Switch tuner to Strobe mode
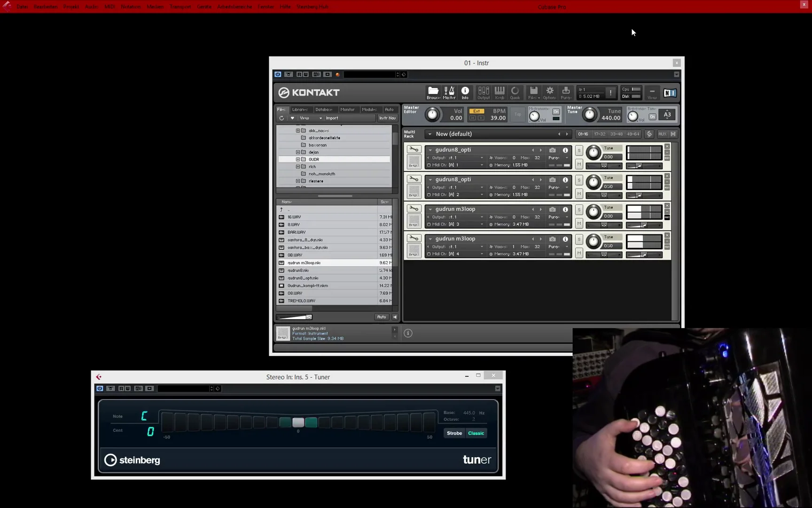Screen dimensions: 812x508 pos(454,433)
